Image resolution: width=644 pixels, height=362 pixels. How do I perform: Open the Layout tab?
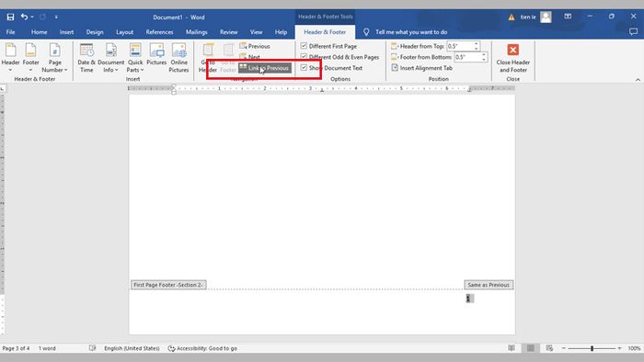124,32
